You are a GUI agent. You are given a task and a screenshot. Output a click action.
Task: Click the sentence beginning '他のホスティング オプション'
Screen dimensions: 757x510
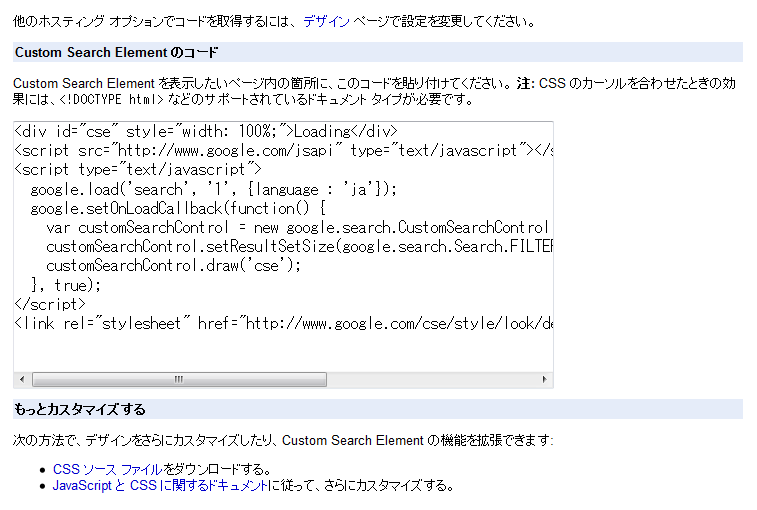click(x=274, y=21)
